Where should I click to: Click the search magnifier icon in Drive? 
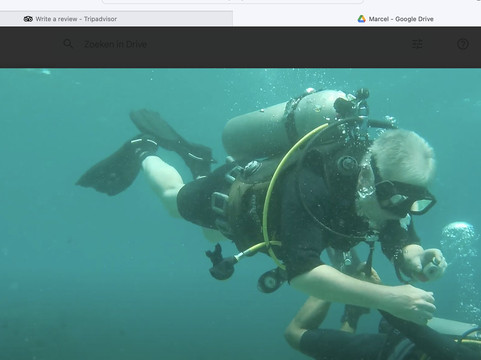coord(68,44)
